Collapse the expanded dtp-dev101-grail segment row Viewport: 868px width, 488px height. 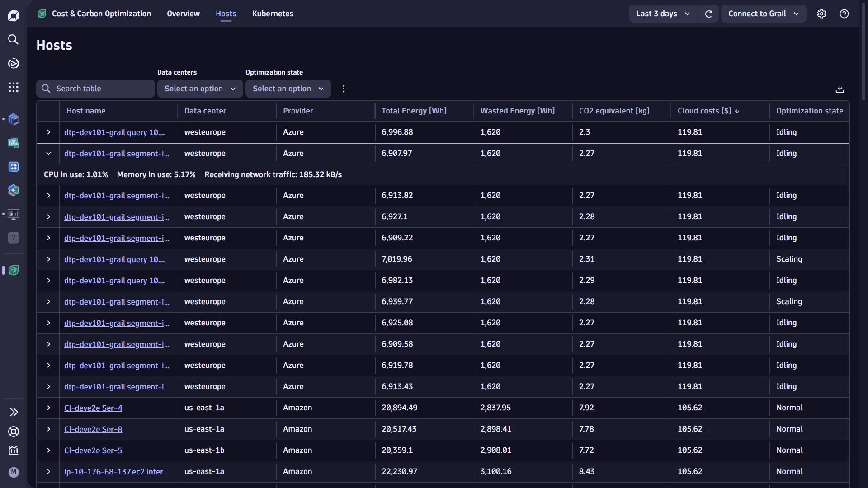48,154
